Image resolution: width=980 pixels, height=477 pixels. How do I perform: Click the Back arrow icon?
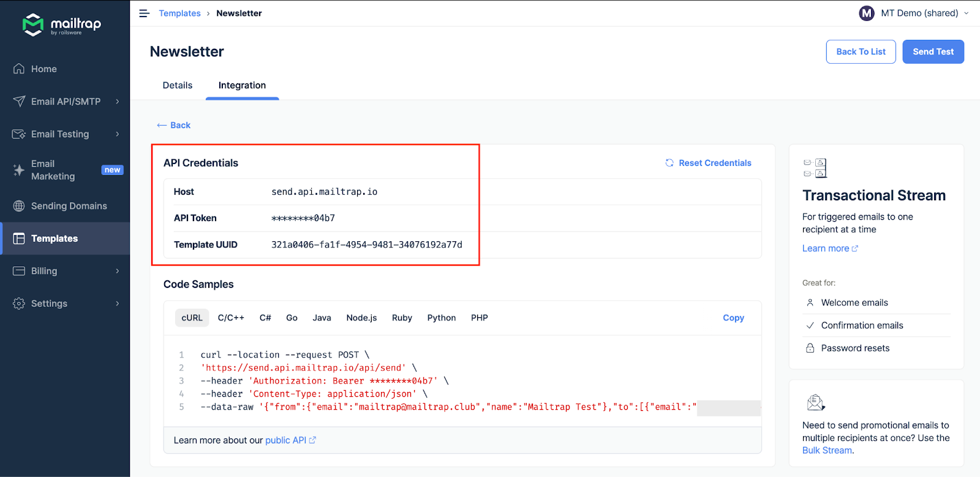coord(162,125)
